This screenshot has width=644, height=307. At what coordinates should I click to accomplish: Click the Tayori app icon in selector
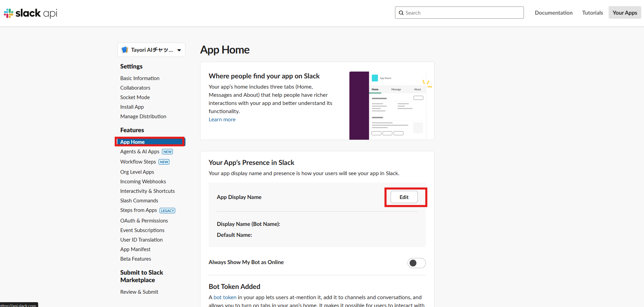click(x=125, y=50)
